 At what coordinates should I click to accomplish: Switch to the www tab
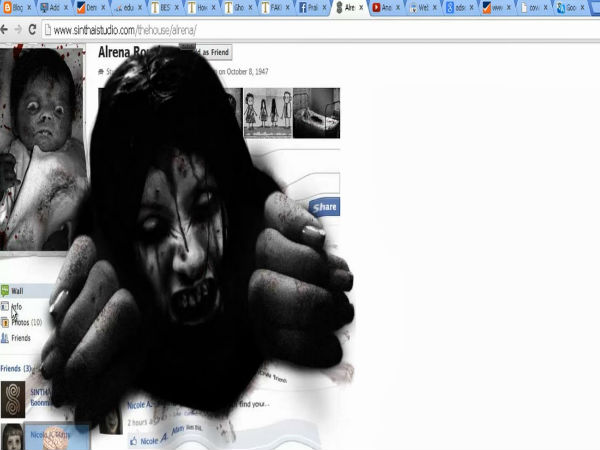point(497,7)
